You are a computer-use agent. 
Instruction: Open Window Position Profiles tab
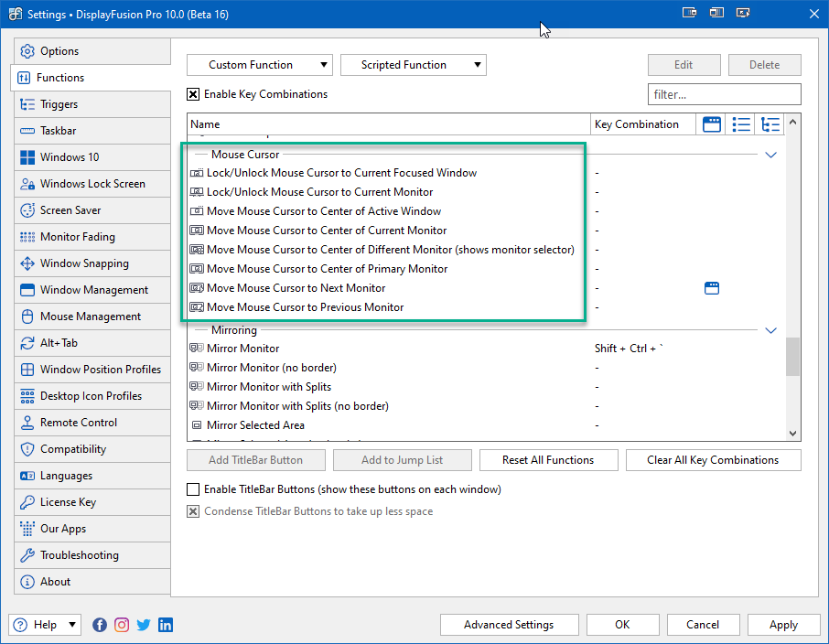point(92,370)
